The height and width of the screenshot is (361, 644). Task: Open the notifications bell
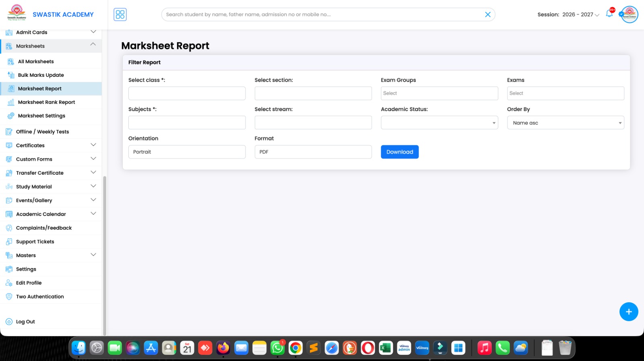[x=609, y=14]
